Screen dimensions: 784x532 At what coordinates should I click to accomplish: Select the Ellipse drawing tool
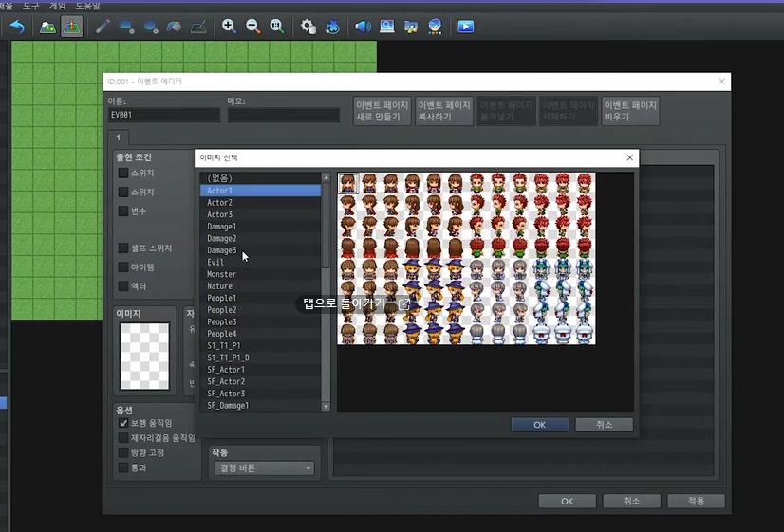(x=151, y=27)
